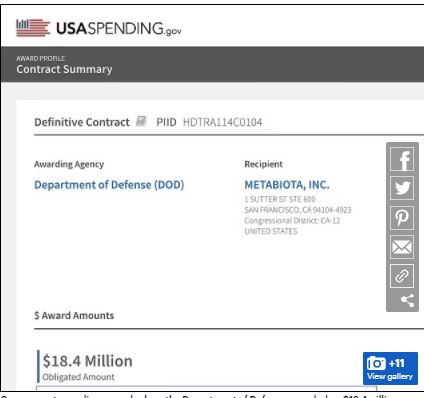Copy link with the paperclip icon
The width and height of the screenshot is (424, 398).
tap(402, 276)
